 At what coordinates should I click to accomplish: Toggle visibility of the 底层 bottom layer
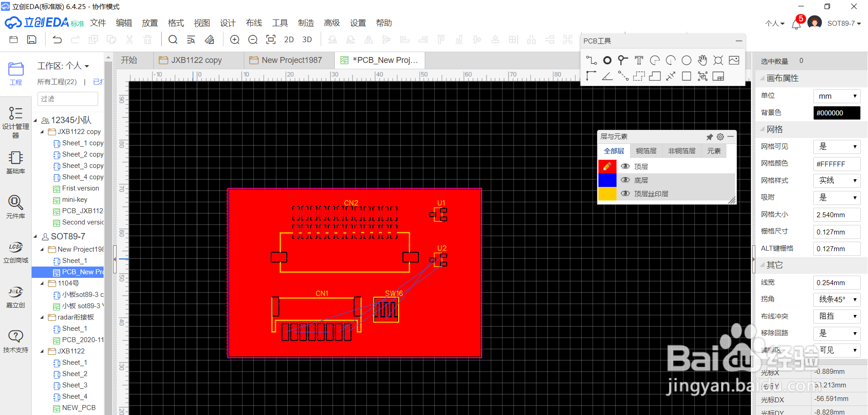click(x=626, y=180)
